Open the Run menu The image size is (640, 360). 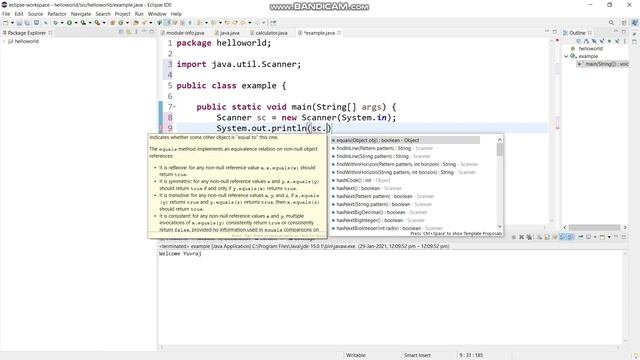tap(139, 14)
